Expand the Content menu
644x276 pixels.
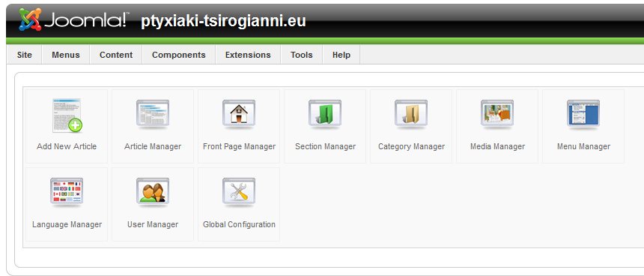116,55
